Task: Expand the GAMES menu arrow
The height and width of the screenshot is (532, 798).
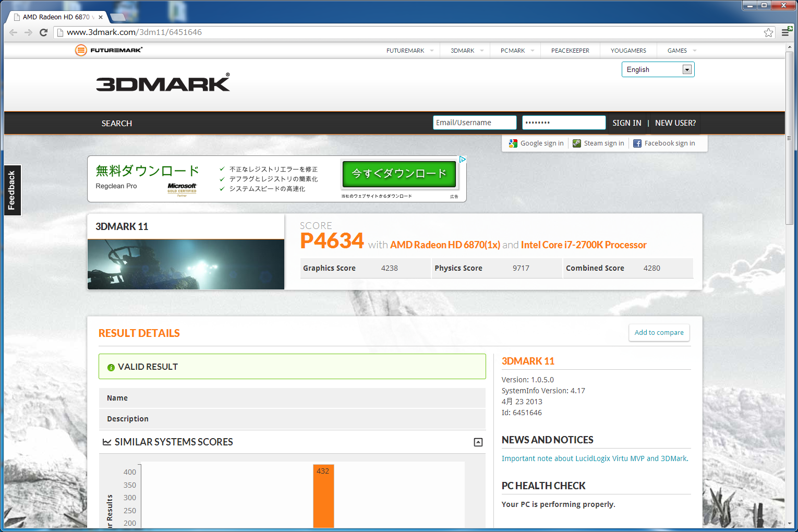Action: (x=694, y=51)
